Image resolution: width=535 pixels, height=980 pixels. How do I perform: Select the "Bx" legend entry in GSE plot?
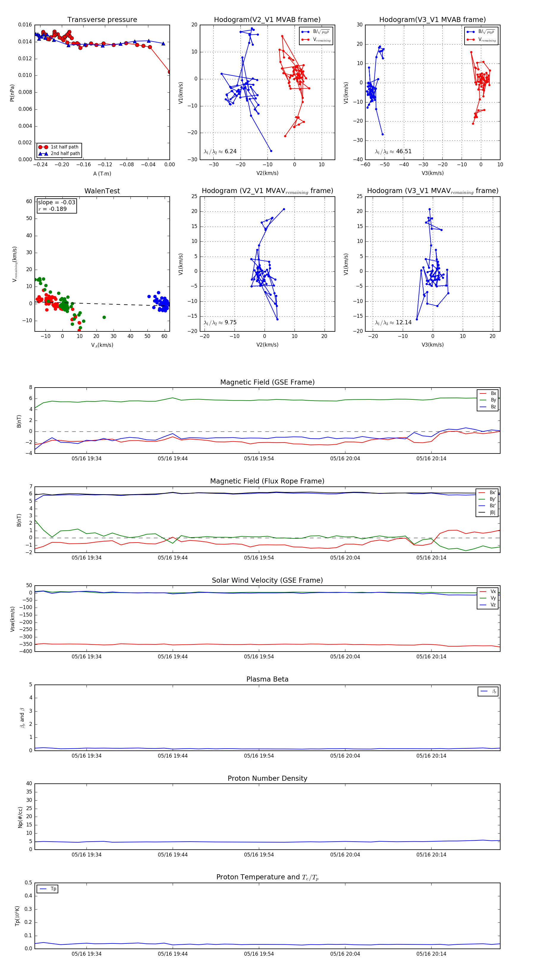point(488,393)
